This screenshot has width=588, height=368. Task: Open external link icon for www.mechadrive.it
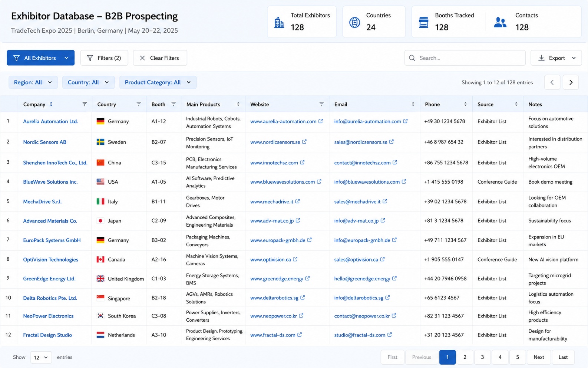tap(298, 201)
